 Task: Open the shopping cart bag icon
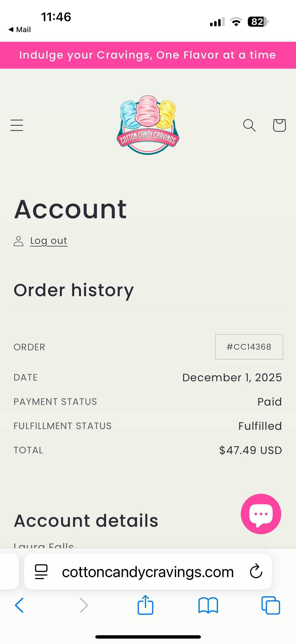pos(279,125)
